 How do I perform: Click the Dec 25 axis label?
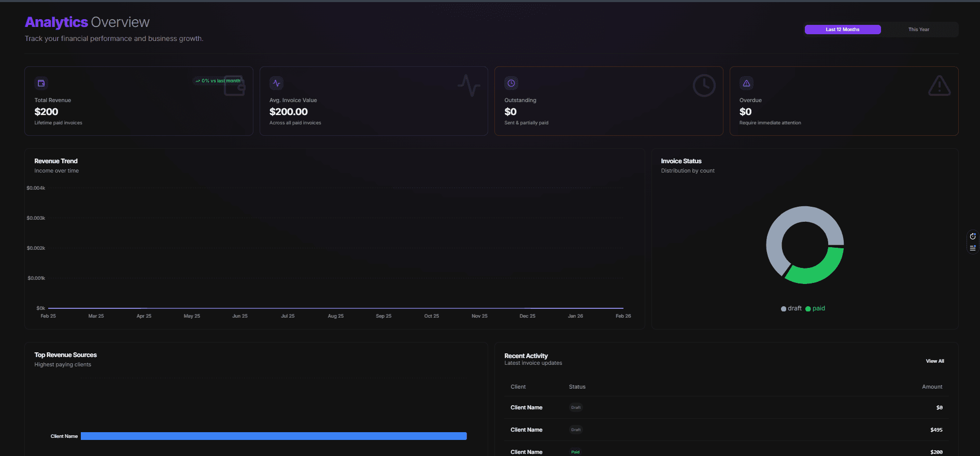tap(528, 316)
